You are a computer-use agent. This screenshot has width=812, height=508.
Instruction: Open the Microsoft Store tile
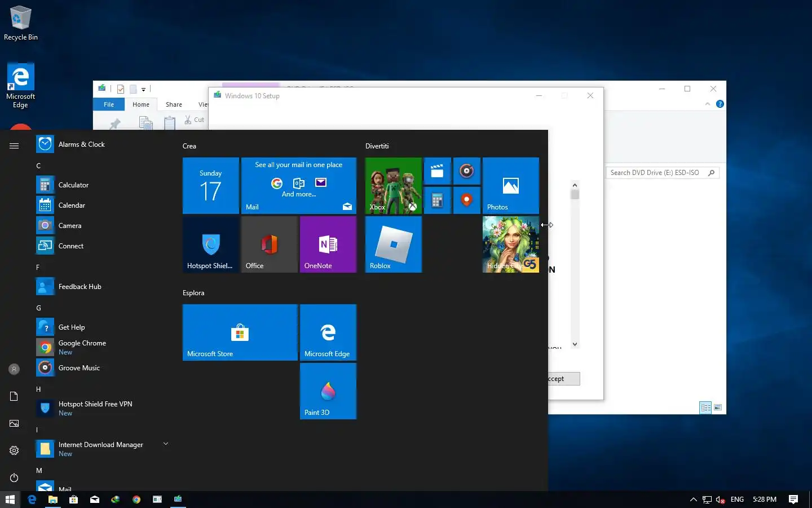click(240, 332)
